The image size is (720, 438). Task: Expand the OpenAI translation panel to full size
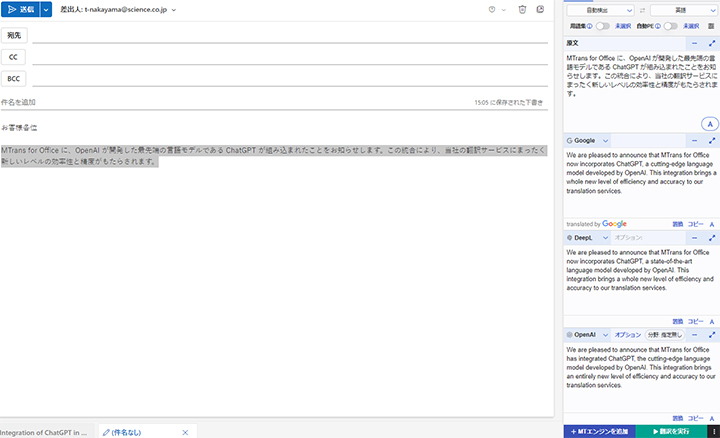pos(712,335)
